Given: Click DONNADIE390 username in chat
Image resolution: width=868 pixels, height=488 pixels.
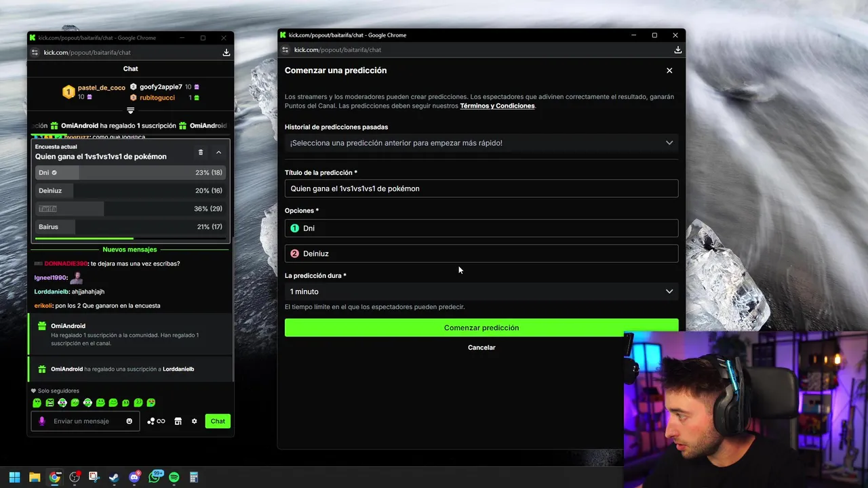Looking at the screenshot, I should pyautogui.click(x=66, y=264).
